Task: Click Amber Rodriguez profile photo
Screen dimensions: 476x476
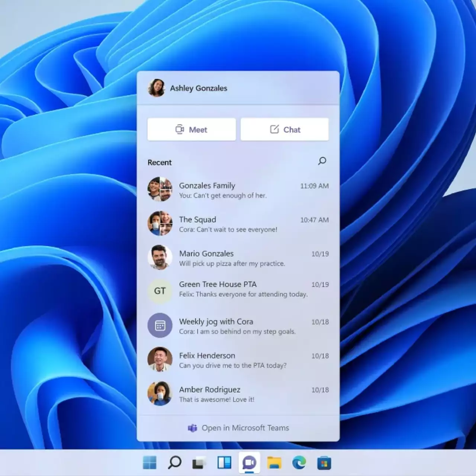Action: pyautogui.click(x=160, y=393)
